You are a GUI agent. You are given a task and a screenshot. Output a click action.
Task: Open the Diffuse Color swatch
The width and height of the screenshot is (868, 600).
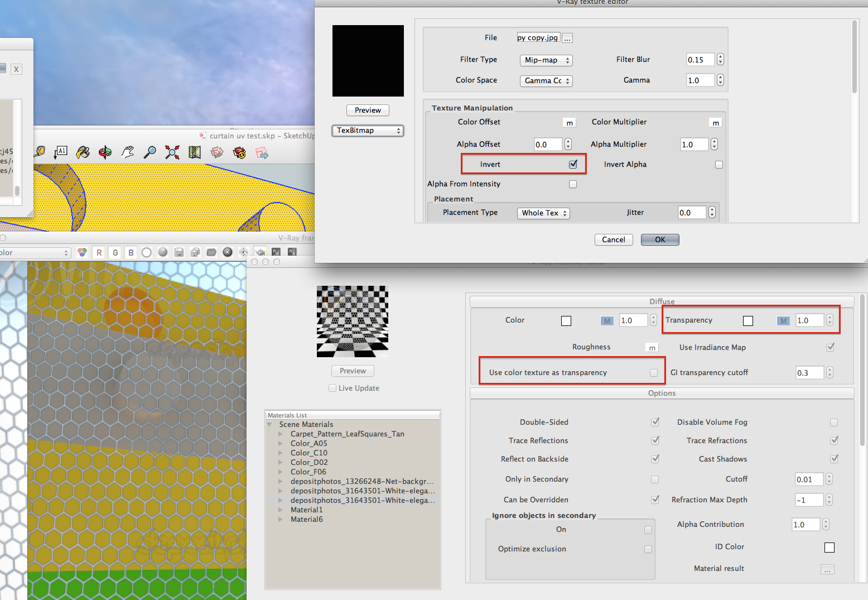(566, 320)
